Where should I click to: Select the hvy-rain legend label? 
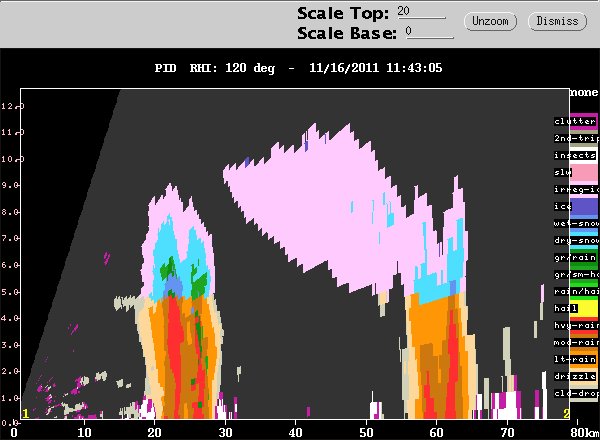[576, 325]
